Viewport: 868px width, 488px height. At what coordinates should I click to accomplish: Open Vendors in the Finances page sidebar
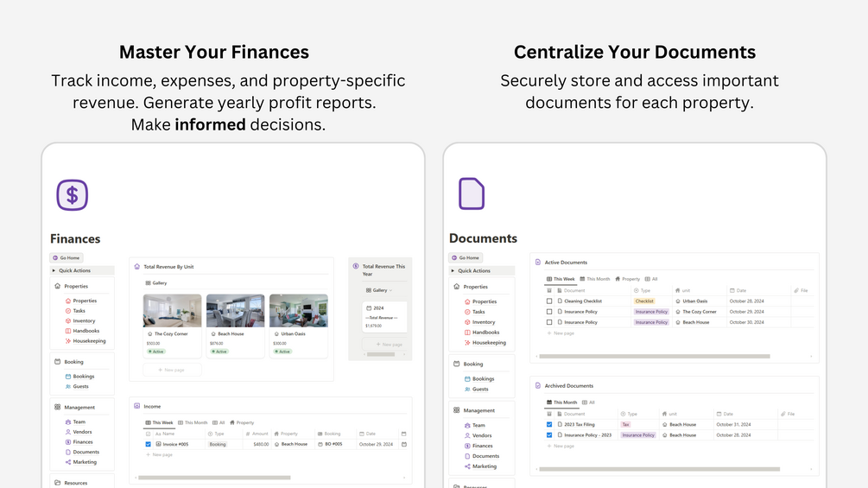pos(79,432)
